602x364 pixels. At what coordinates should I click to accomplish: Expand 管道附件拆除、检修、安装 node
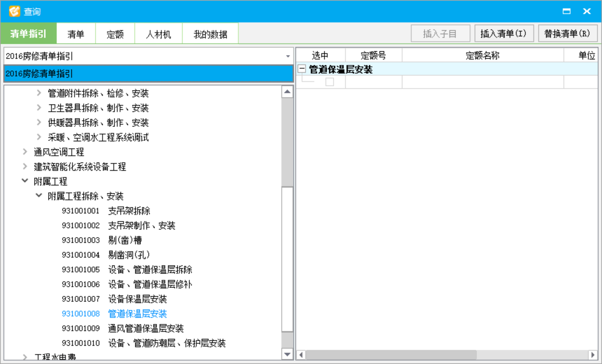tap(39, 93)
